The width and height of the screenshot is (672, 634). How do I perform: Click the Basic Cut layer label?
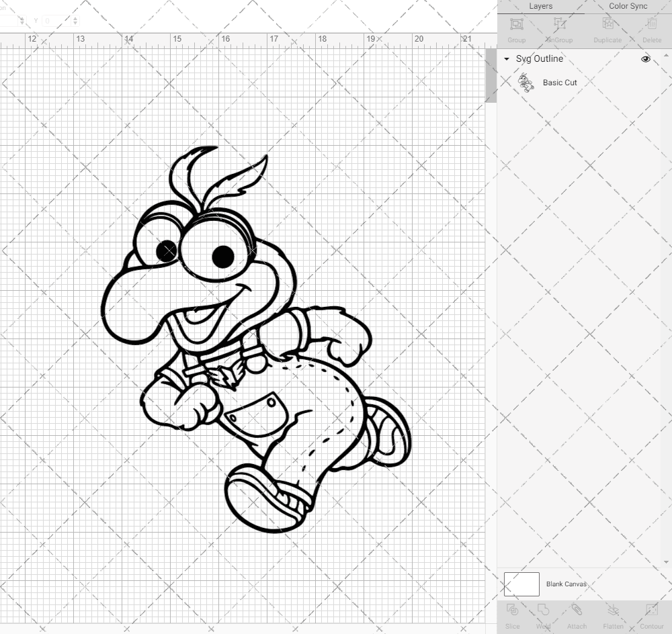pos(560,82)
